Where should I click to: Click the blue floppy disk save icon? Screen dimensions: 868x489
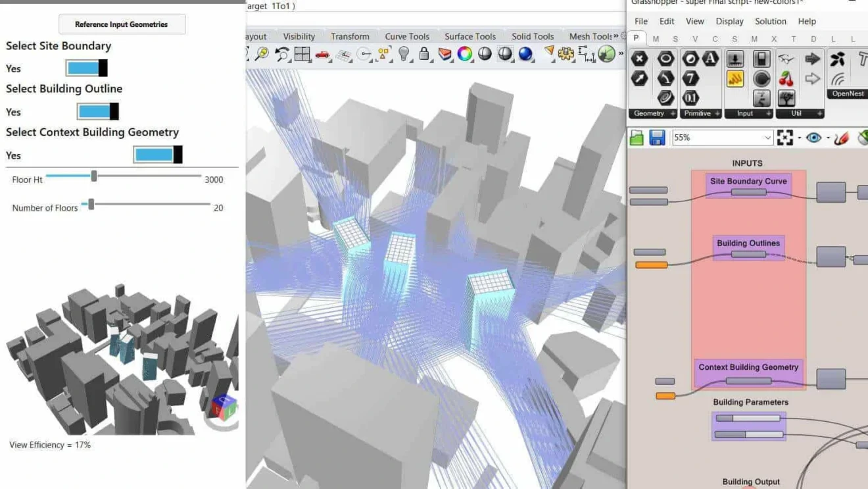pyautogui.click(x=657, y=138)
